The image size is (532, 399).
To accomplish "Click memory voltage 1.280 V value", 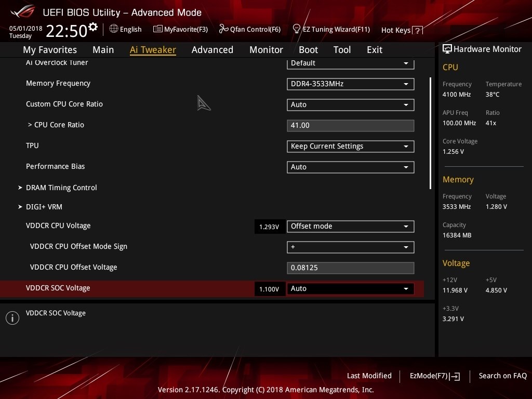I will (496, 207).
